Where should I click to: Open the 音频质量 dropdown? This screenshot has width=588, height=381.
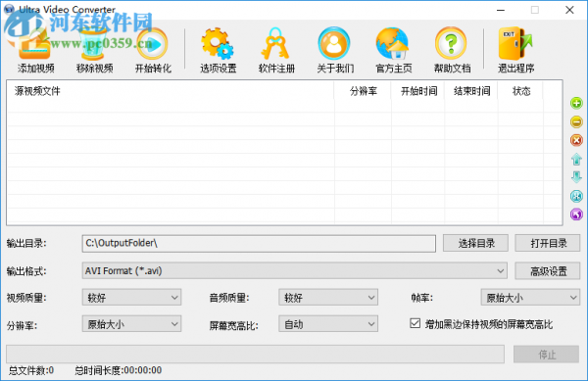point(328,298)
